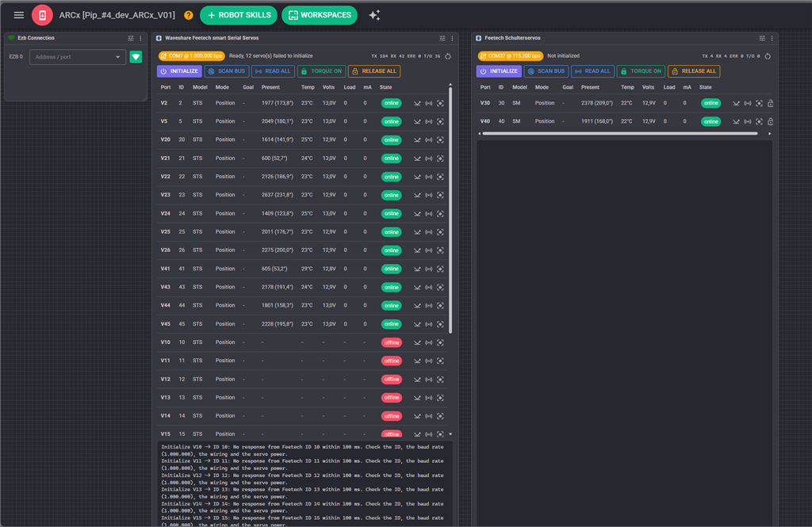Toggle the green EZB 0 connect button

pyautogui.click(x=136, y=57)
